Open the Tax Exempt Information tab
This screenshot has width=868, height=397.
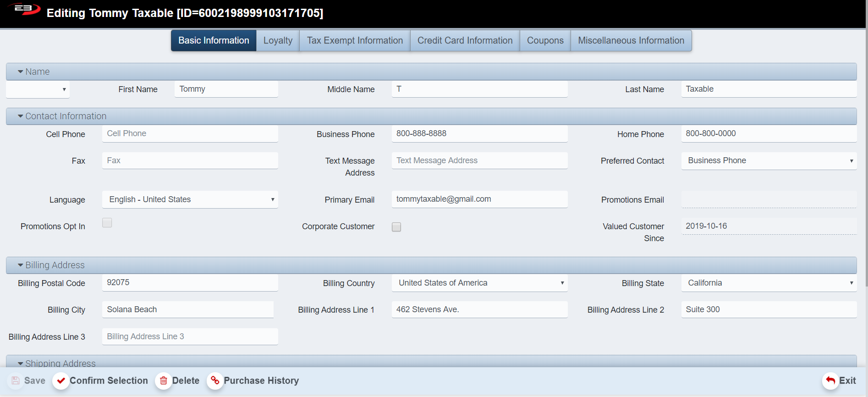[355, 41]
